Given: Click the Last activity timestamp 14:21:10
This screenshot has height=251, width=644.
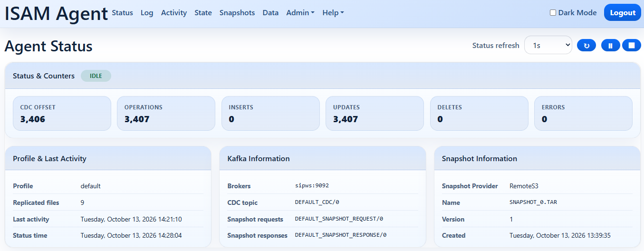Looking at the screenshot, I should (x=131, y=219).
